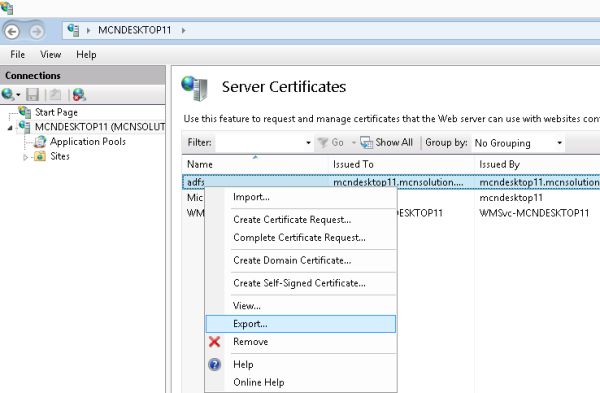
Task: Expand the breadcrumb arrow after MCNDESKTOP11
Action: click(x=183, y=30)
